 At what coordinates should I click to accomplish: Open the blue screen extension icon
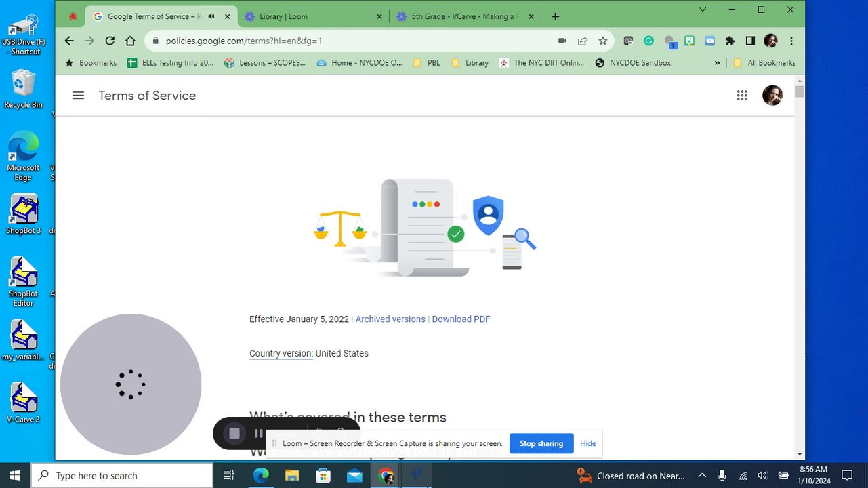click(x=709, y=41)
